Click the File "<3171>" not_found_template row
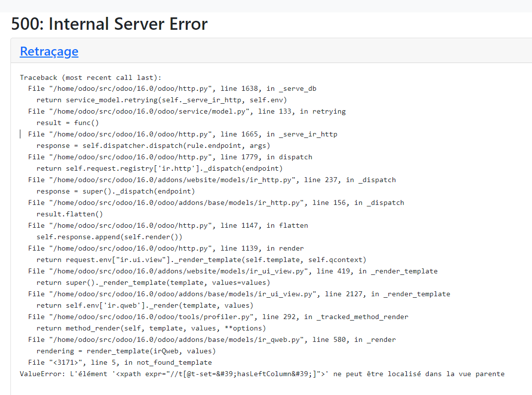This screenshot has height=395, width=532. click(120, 362)
